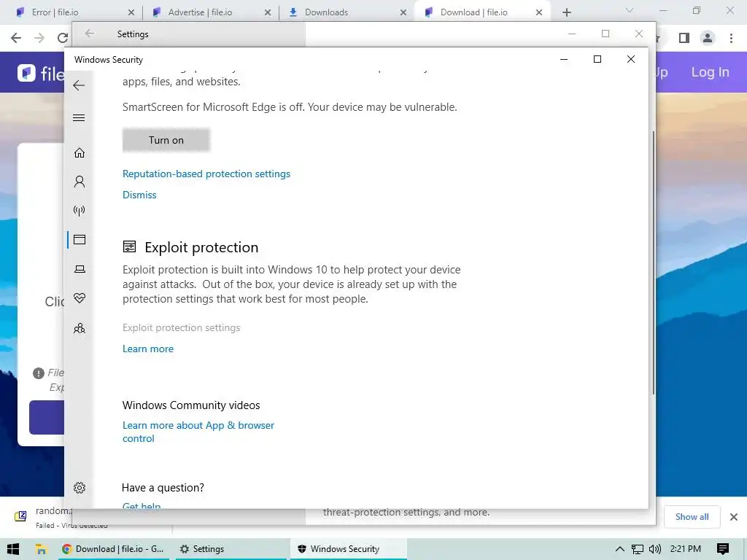747x560 pixels.
Task: Open Action Center notifications icon
Action: tap(723, 549)
